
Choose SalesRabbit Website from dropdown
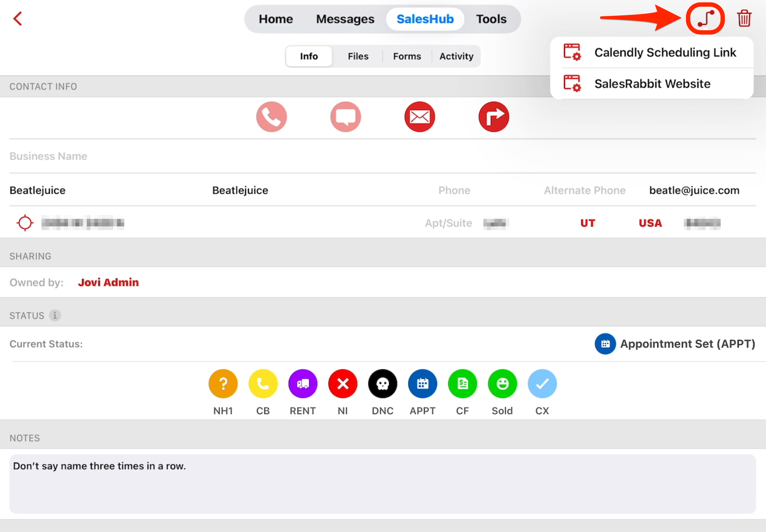coord(652,84)
